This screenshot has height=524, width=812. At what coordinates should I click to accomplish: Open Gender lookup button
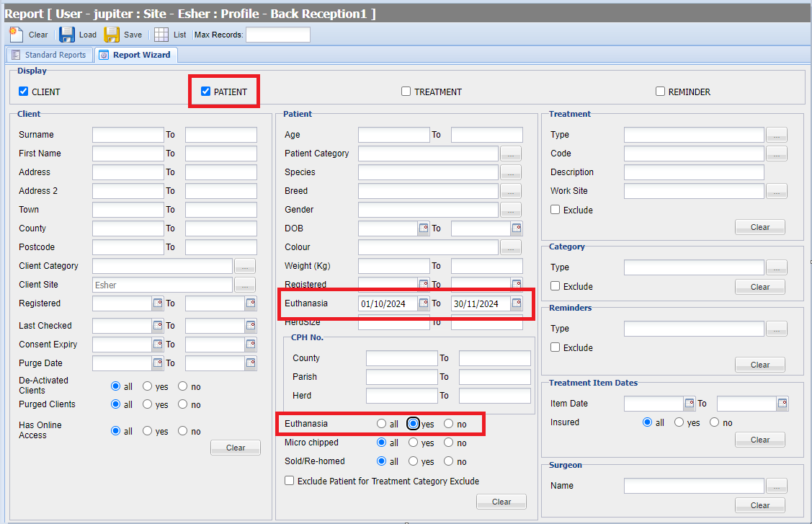(x=511, y=210)
